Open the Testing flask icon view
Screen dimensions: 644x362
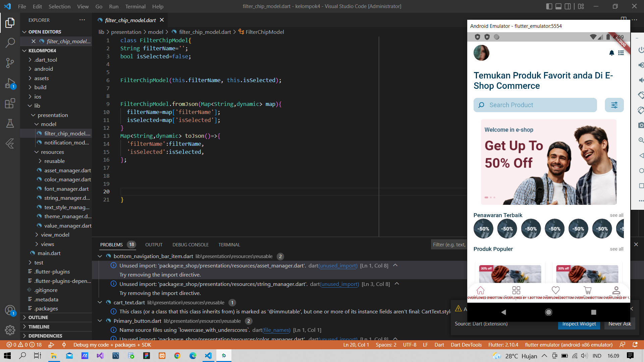click(x=10, y=123)
